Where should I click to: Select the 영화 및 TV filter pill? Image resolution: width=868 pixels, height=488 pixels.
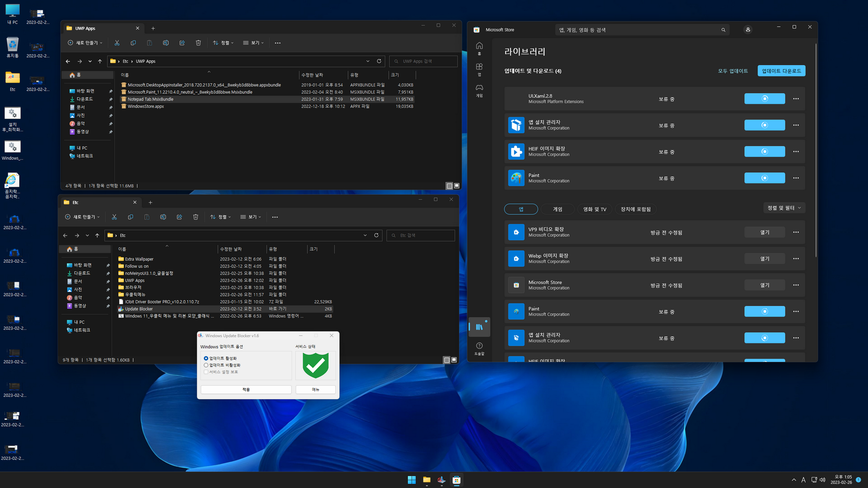click(595, 209)
